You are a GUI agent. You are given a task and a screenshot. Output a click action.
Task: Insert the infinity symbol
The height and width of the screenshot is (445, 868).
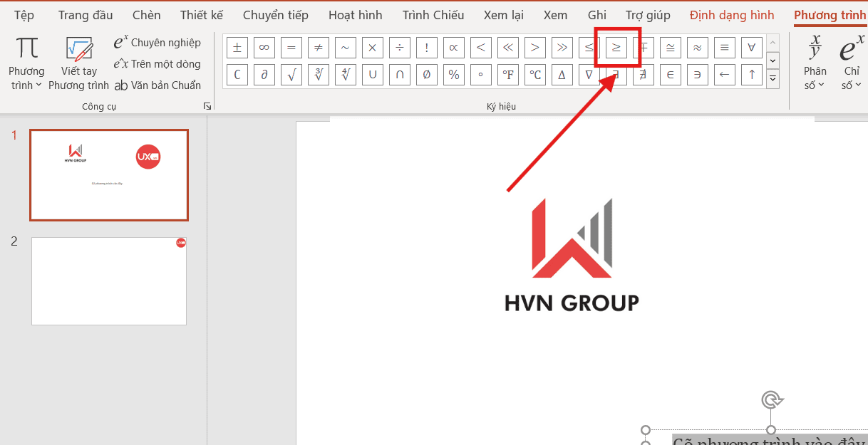tap(264, 48)
